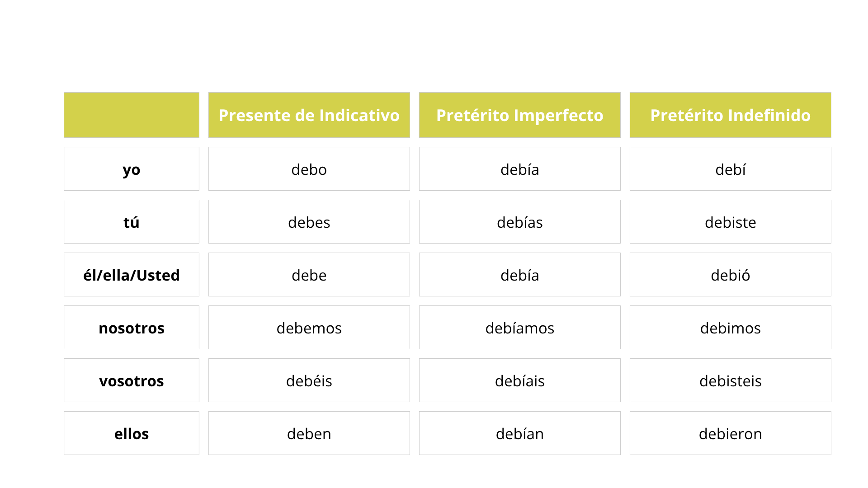Image resolution: width=868 pixels, height=488 pixels.
Task: Select the 'Pretérito Imperfecto' header cell
Action: [x=519, y=115]
